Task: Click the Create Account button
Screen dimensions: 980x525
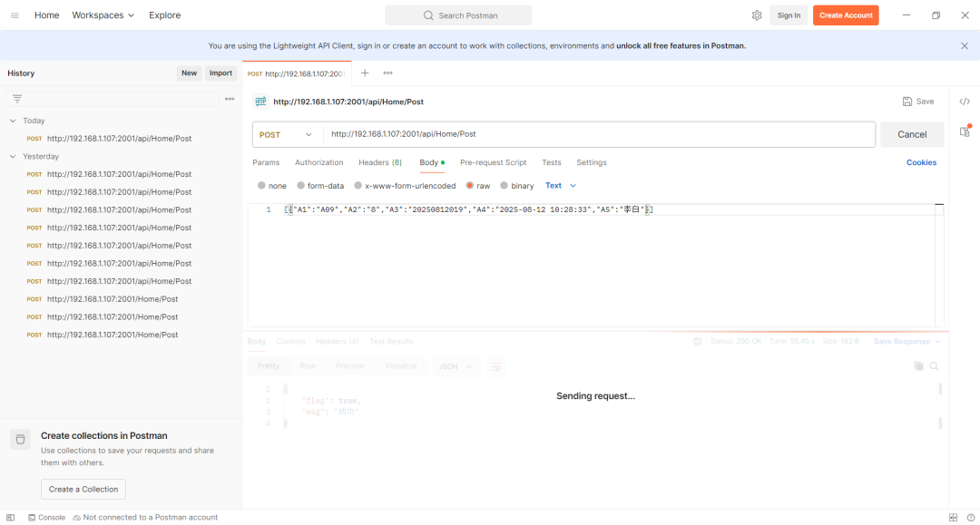Action: click(845, 15)
